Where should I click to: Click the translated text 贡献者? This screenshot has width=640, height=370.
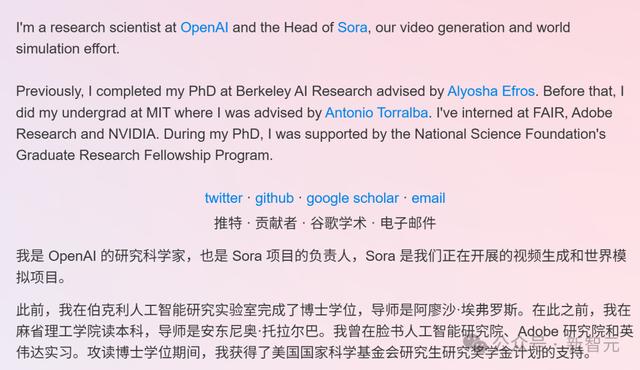pyautogui.click(x=276, y=223)
